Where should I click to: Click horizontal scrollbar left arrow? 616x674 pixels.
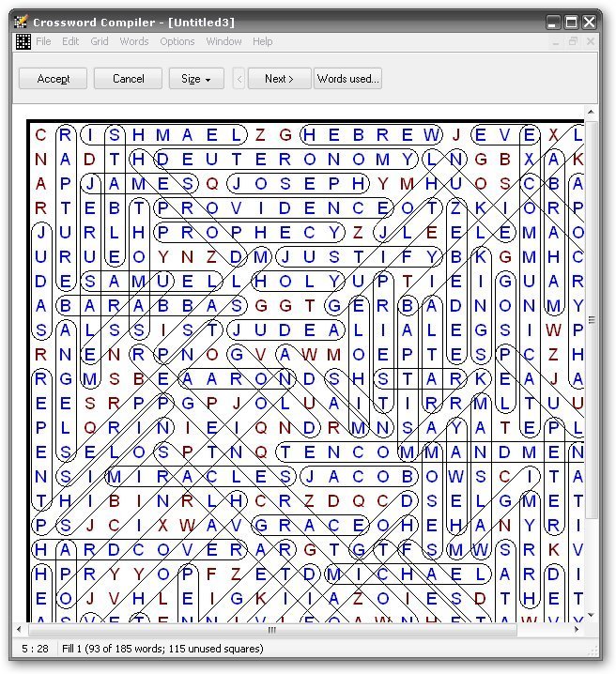pyautogui.click(x=19, y=630)
